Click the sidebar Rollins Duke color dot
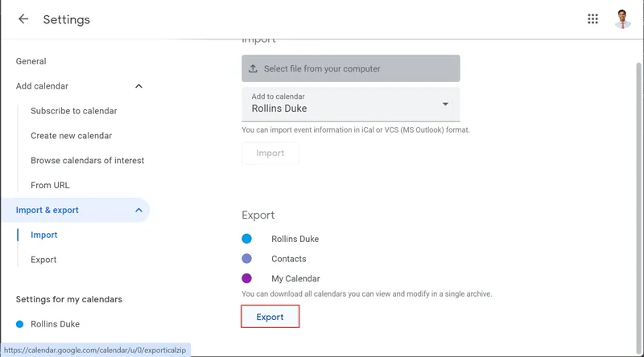Viewport: 644px width, 357px height. pos(19,324)
